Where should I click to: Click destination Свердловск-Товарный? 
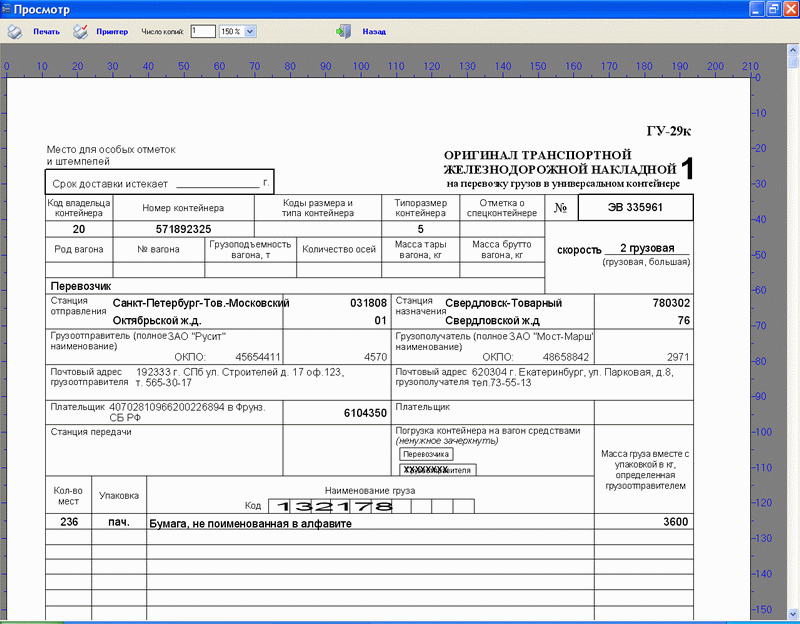coord(503,303)
